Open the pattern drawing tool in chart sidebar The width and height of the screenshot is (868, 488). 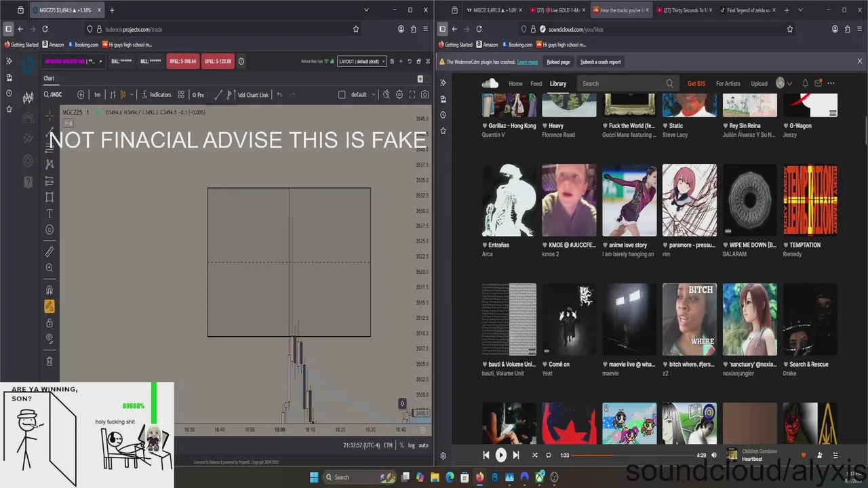(x=50, y=164)
